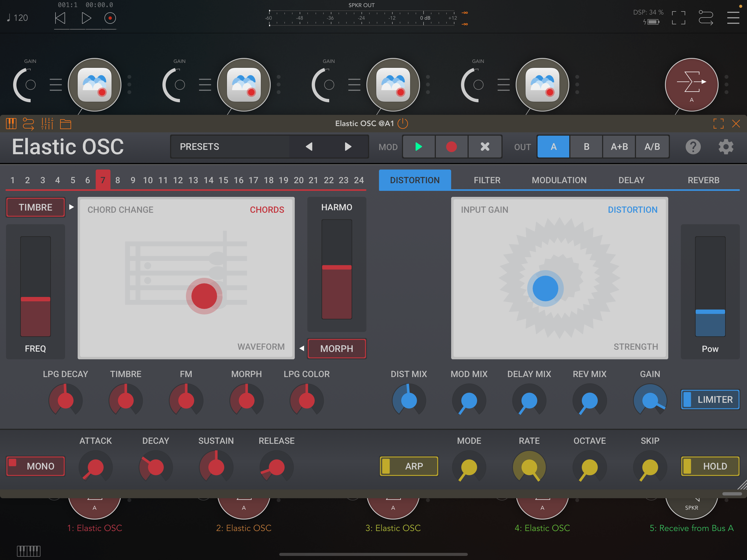This screenshot has height=560, width=747.
Task: Open the mixer sliders icon in plugin header
Action: click(x=47, y=124)
